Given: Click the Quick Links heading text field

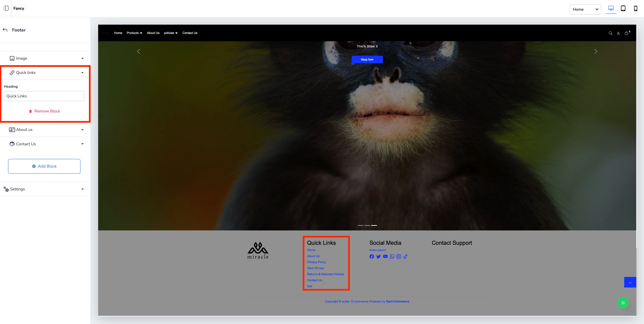Looking at the screenshot, I should pos(44,96).
